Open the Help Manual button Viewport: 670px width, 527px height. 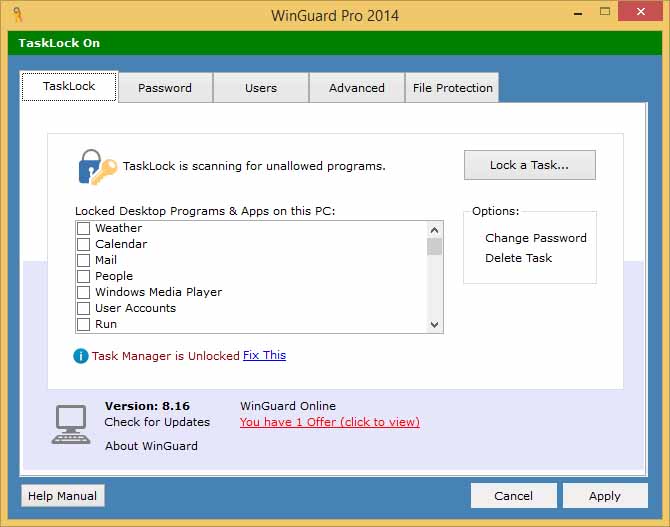(x=62, y=496)
